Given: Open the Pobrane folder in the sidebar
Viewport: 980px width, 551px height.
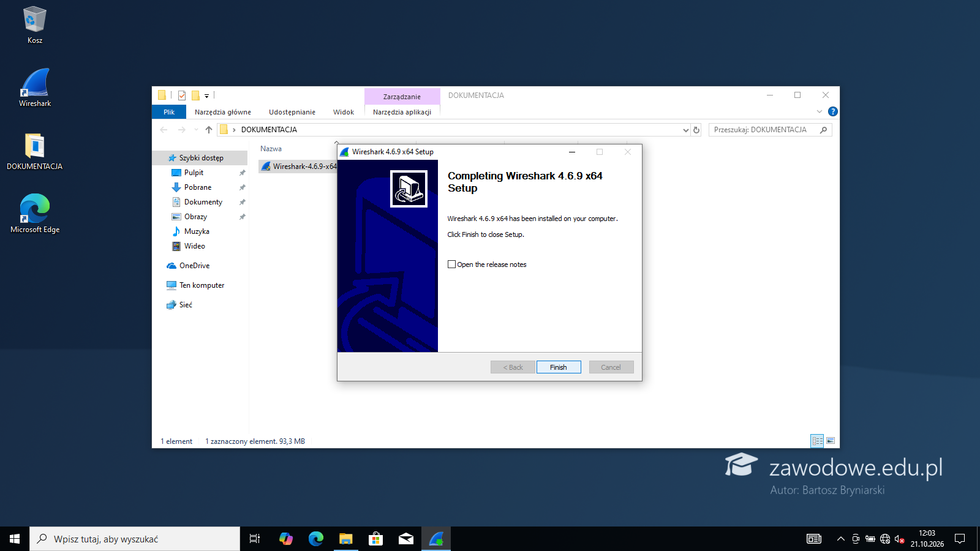Looking at the screenshot, I should pyautogui.click(x=198, y=187).
